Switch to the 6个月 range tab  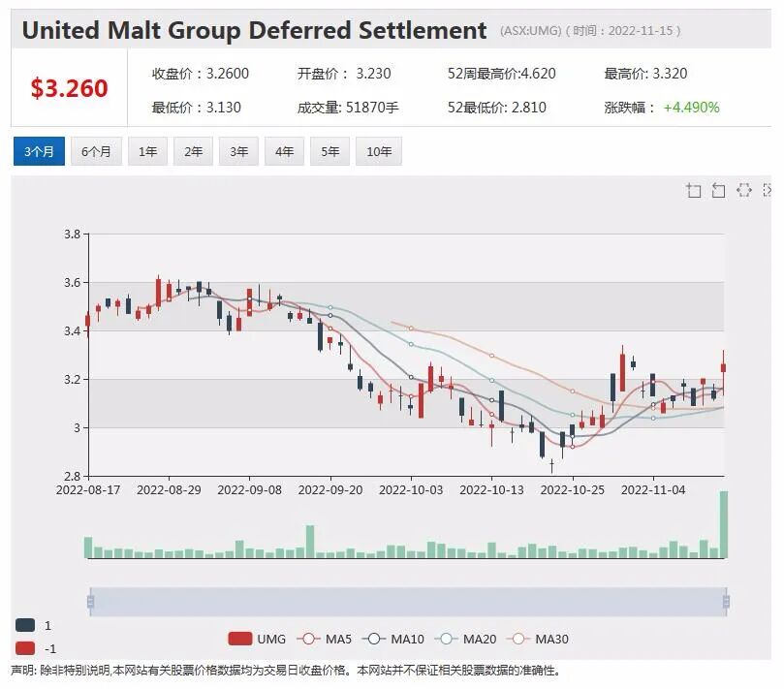point(96,151)
